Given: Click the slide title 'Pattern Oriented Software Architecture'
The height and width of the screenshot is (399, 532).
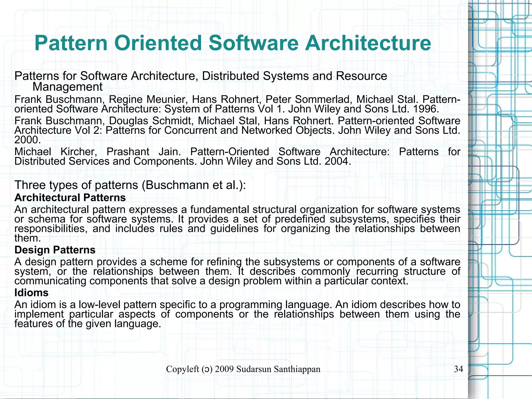Looking at the screenshot, I should (x=233, y=43).
